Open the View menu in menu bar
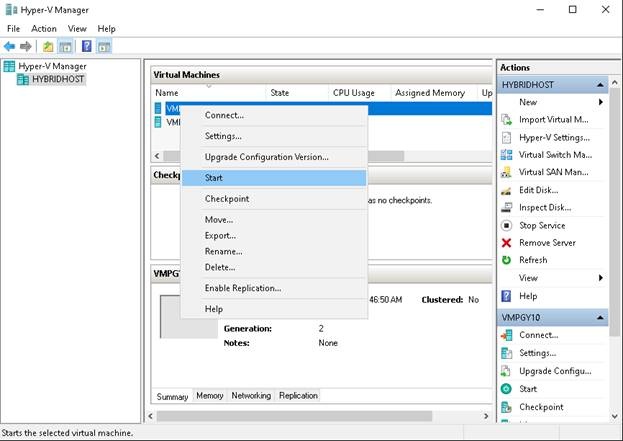Image resolution: width=623 pixels, height=441 pixels. (77, 29)
